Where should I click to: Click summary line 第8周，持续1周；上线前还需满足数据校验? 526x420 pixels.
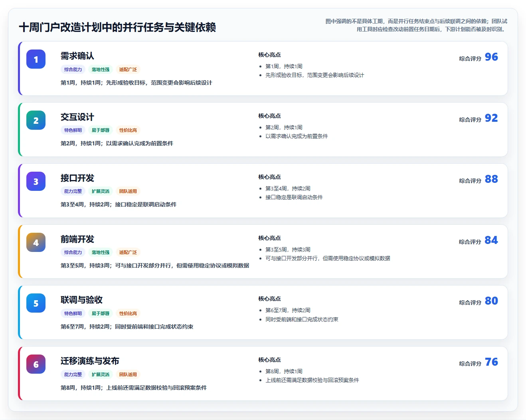tap(134, 388)
